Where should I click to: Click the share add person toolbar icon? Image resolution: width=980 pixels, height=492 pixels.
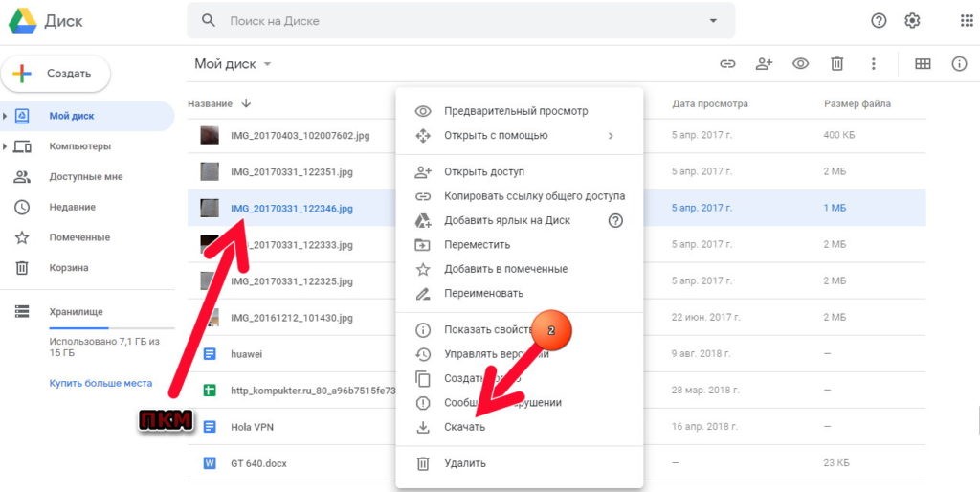click(764, 64)
